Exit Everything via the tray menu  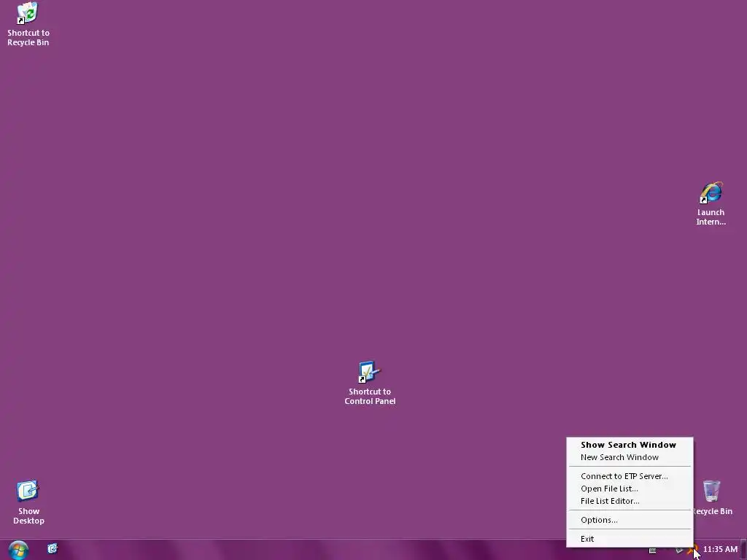click(630, 539)
